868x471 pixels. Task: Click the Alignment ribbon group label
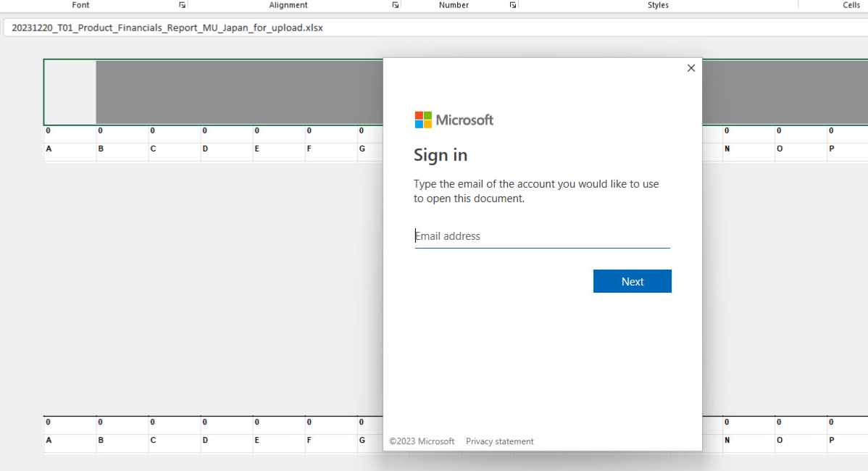click(288, 5)
